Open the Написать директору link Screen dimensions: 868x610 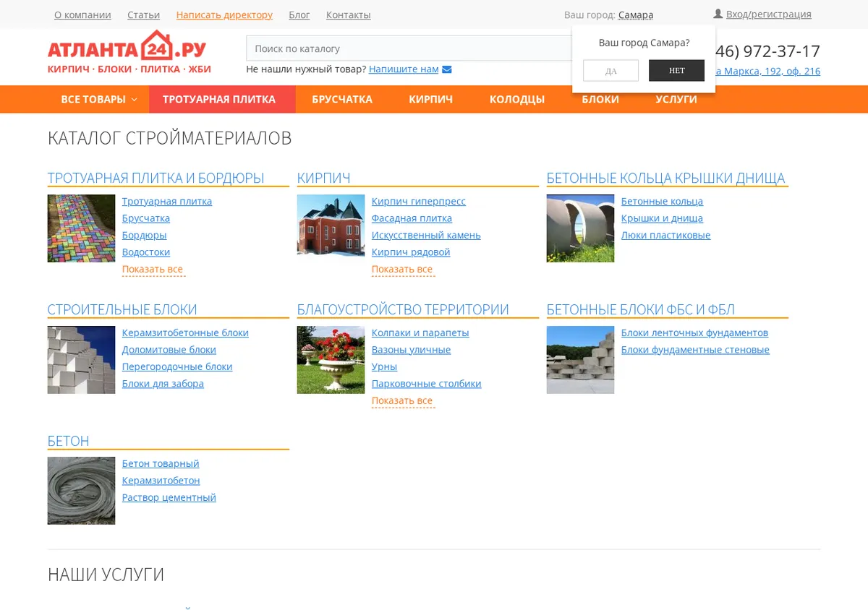[224, 15]
